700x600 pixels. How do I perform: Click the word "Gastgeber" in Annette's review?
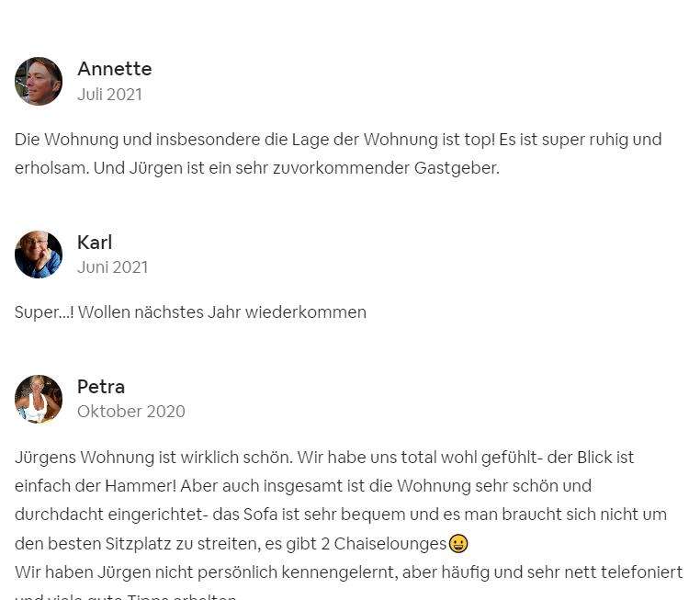point(456,168)
